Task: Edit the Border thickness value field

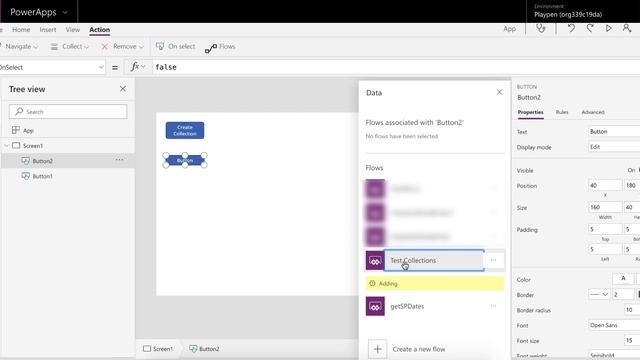Action: pyautogui.click(x=623, y=294)
